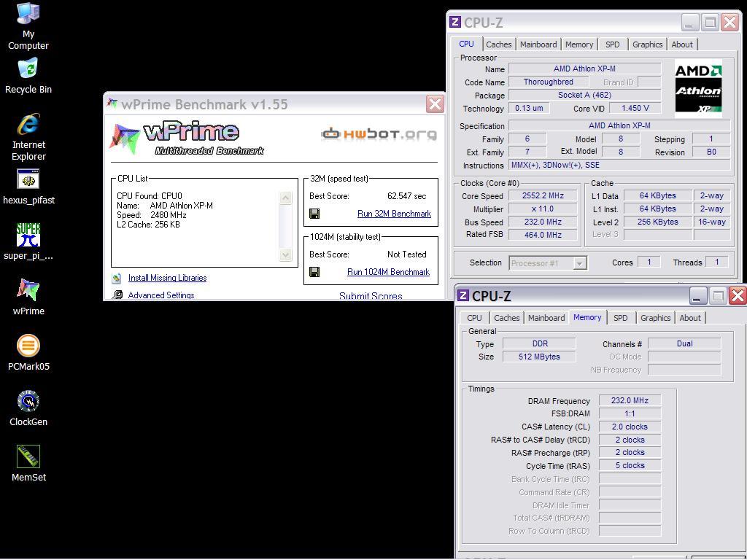Screen dimensions: 747x560
Task: Click the Rated FSB value 464.0 MHz
Action: (543, 234)
